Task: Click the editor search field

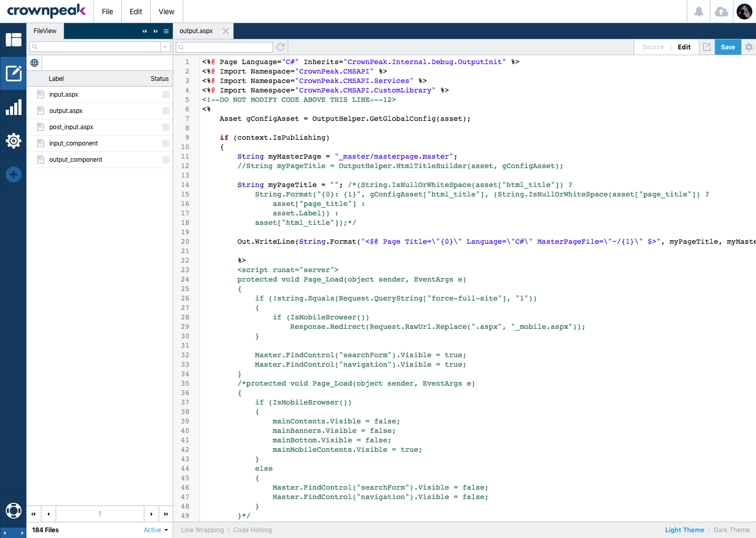Action: coord(225,47)
